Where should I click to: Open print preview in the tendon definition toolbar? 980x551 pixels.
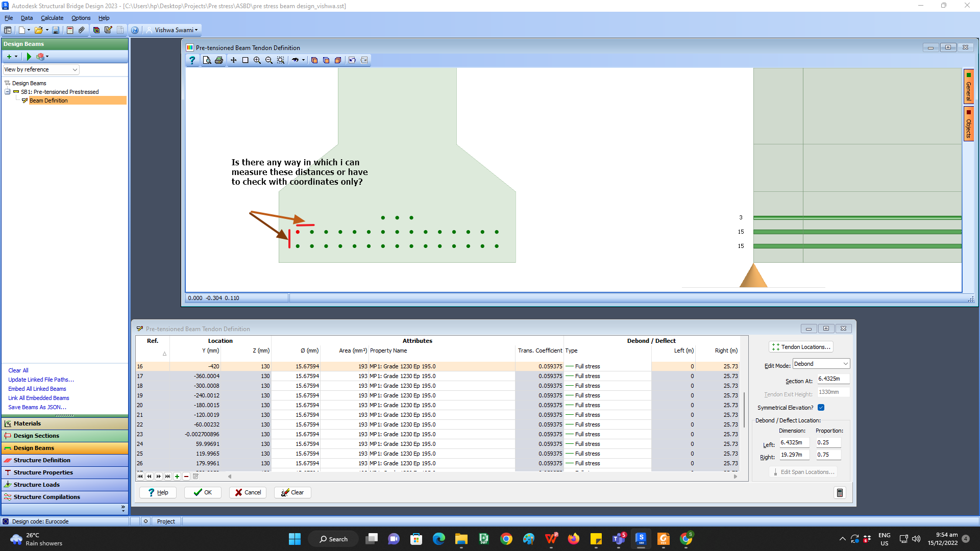207,60
